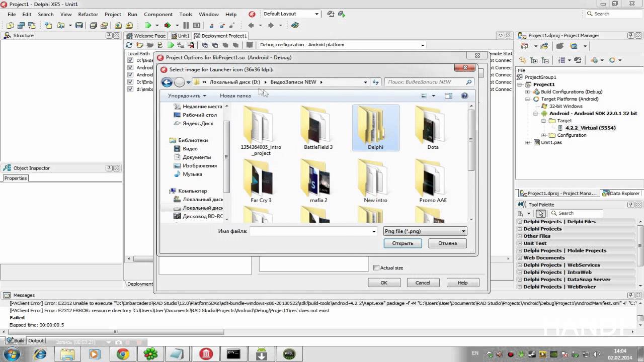Screen dimensions: 644x362
Task: Click the Открыть button
Action: (x=403, y=243)
